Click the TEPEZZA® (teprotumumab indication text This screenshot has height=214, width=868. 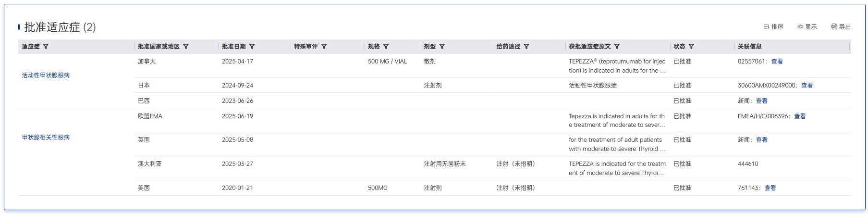coord(617,66)
